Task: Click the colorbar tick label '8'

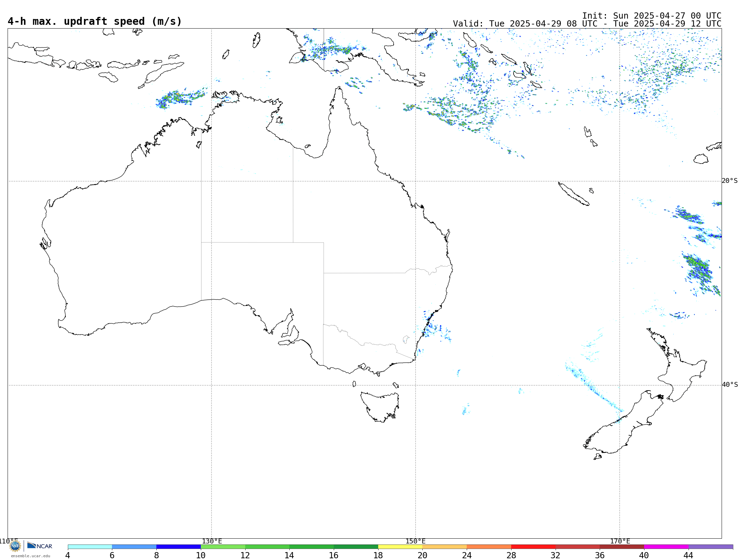Action: (156, 555)
